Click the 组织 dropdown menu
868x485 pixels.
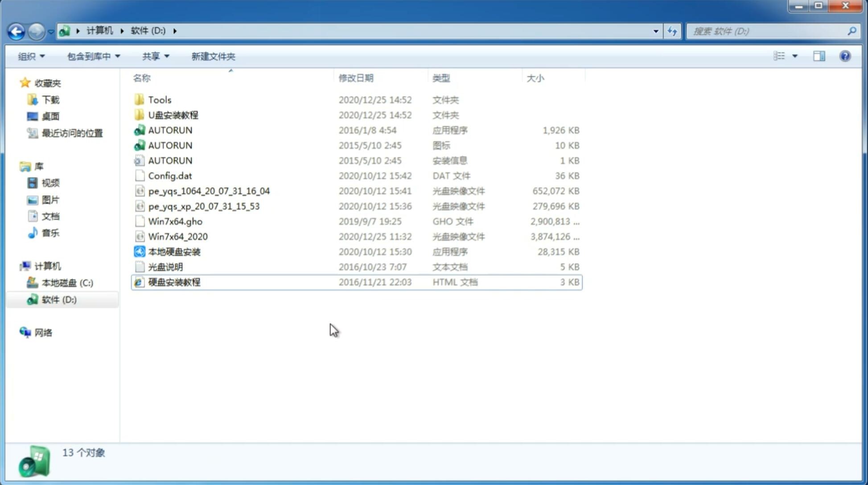(31, 55)
